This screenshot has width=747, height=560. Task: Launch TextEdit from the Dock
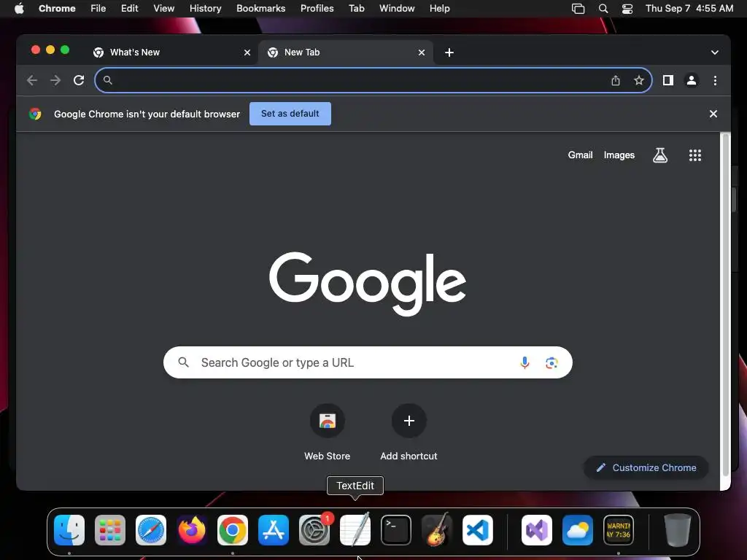tap(355, 529)
